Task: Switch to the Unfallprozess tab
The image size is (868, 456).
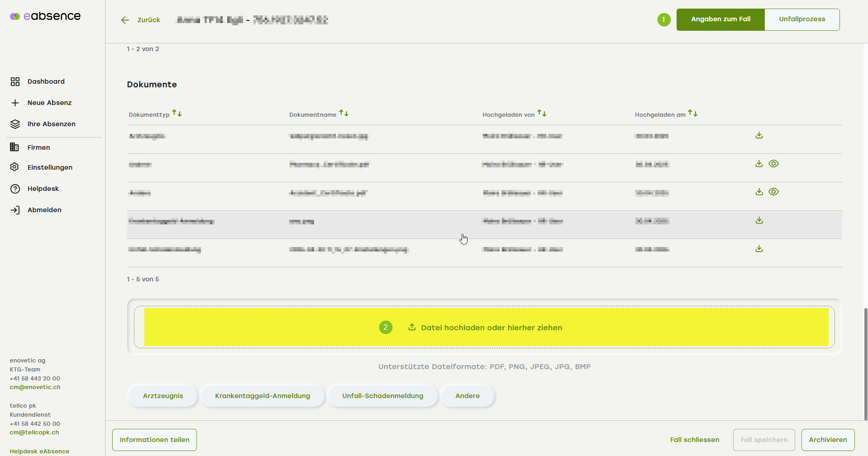Action: pyautogui.click(x=801, y=19)
